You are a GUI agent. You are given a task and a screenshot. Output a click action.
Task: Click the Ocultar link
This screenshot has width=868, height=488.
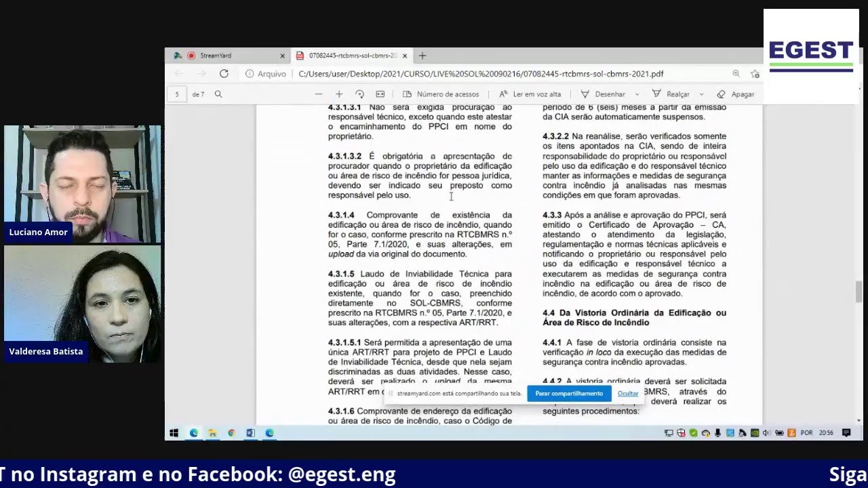(x=628, y=394)
